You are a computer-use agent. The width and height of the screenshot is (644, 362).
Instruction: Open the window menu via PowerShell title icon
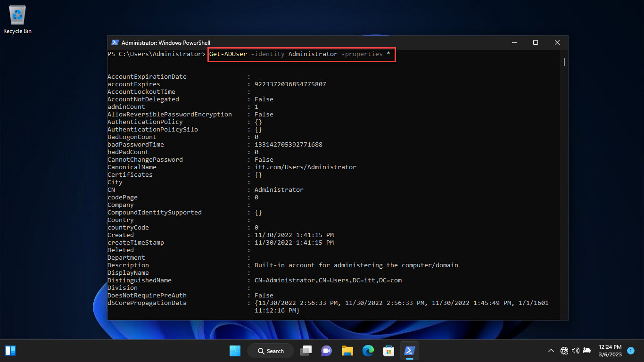(115, 42)
